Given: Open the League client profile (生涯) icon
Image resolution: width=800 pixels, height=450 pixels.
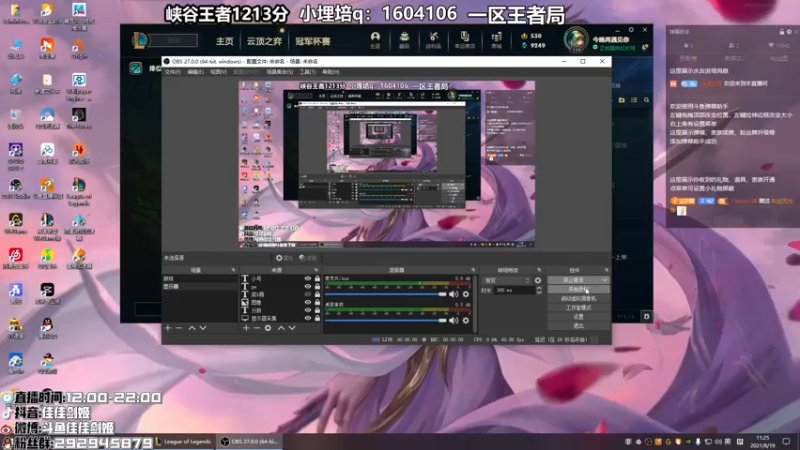Looking at the screenshot, I should pyautogui.click(x=376, y=40).
